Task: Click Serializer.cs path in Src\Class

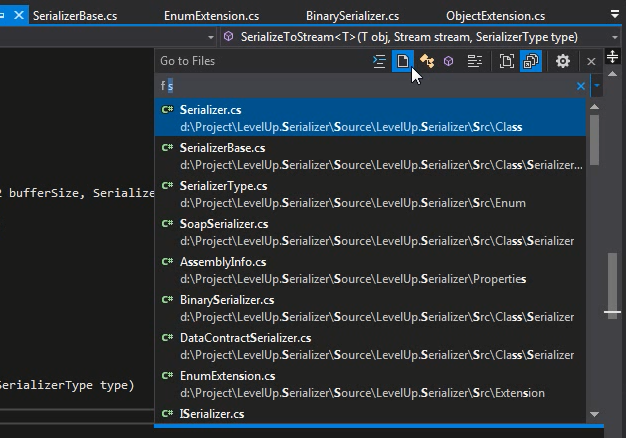Action: point(351,127)
